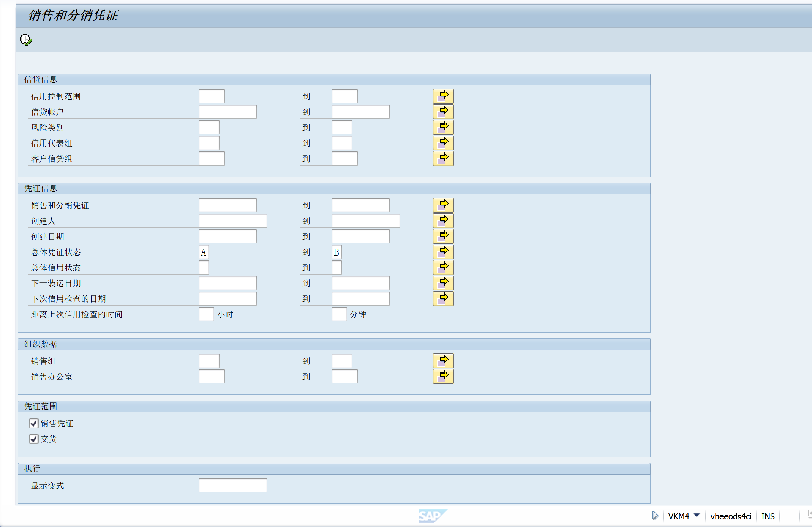This screenshot has height=527, width=812.
Task: Click the 下一装运日期 to field
Action: 360,283
